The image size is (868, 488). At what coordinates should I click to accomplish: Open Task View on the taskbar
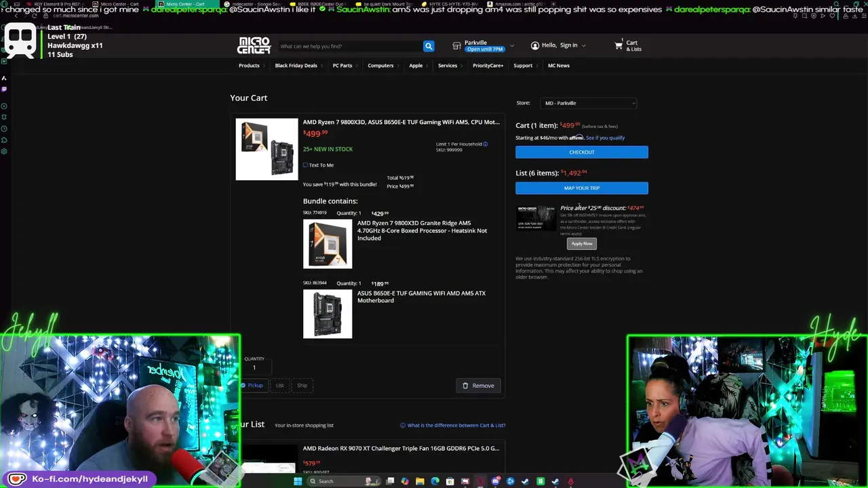point(390,481)
